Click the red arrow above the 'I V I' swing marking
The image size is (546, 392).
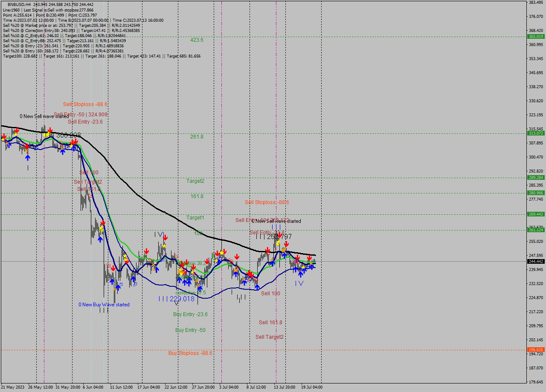(x=166, y=237)
